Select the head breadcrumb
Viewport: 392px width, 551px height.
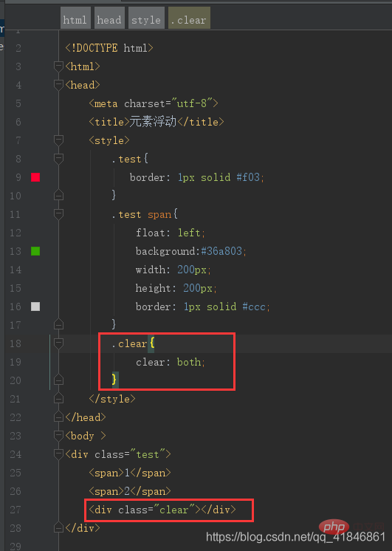coord(109,18)
